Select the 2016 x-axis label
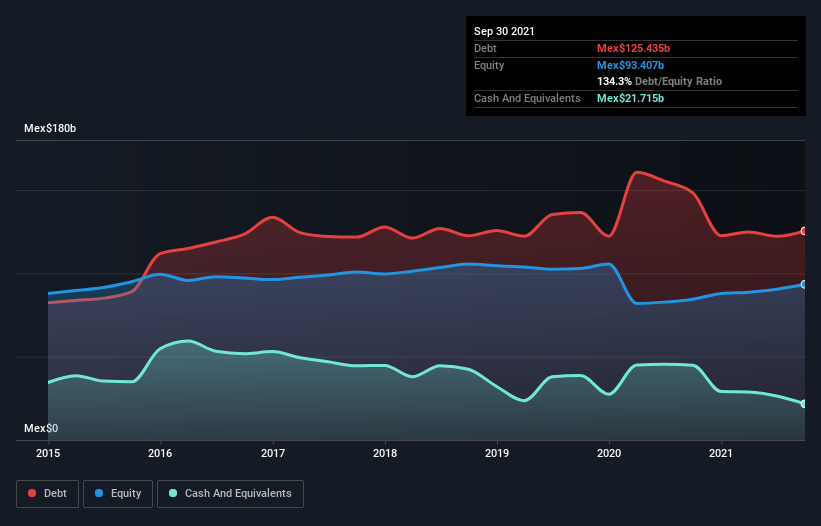The image size is (821, 526). point(160,453)
